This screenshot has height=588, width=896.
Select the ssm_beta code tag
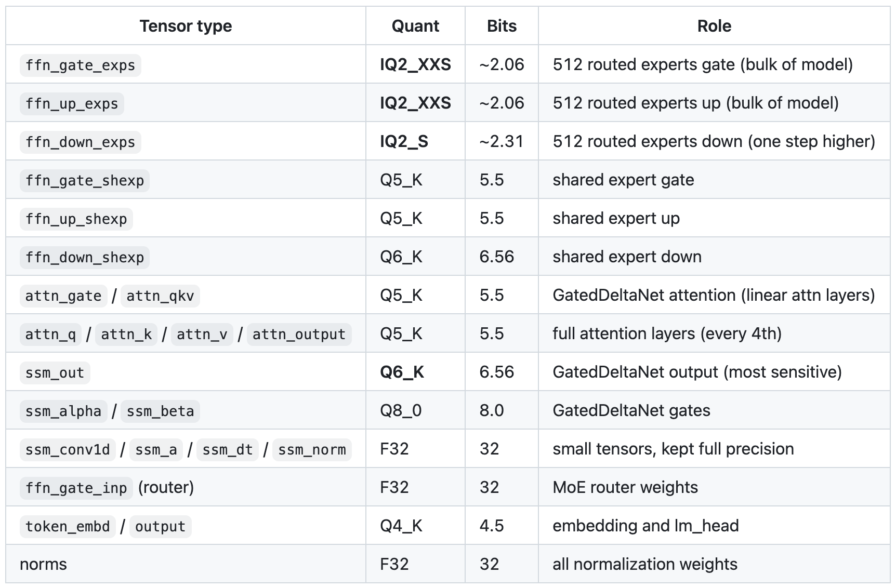[x=160, y=411]
